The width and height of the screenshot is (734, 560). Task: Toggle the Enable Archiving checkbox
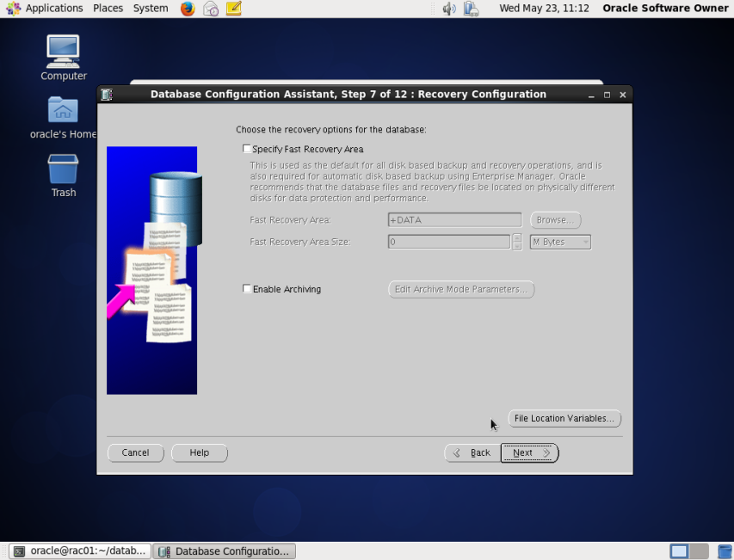[x=248, y=290]
